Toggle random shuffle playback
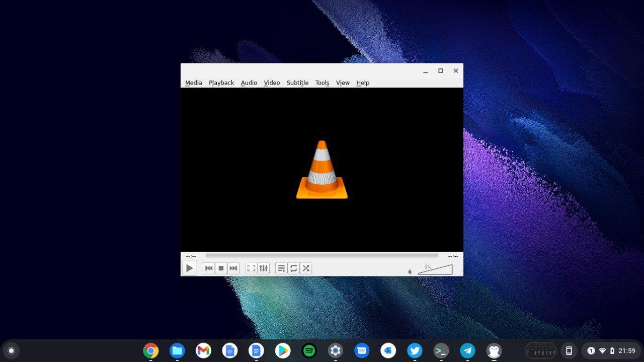644x362 pixels. tap(306, 268)
